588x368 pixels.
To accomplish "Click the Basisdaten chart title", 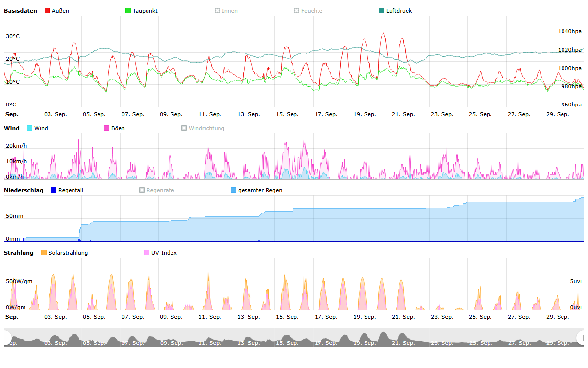I will pos(20,11).
